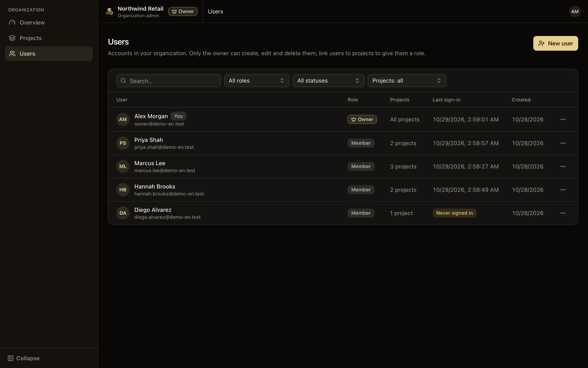Open the Overview page in sidebar

pos(49,23)
